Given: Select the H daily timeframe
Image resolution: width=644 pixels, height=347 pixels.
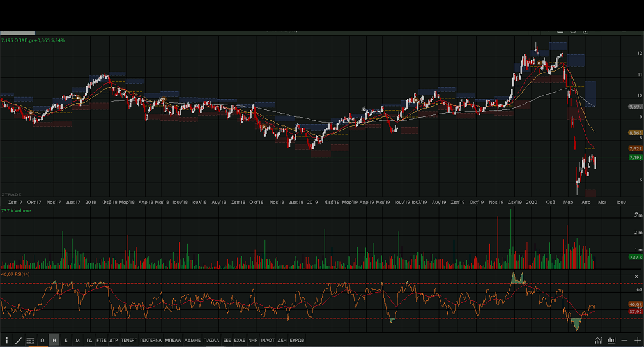Looking at the screenshot, I should (x=54, y=340).
